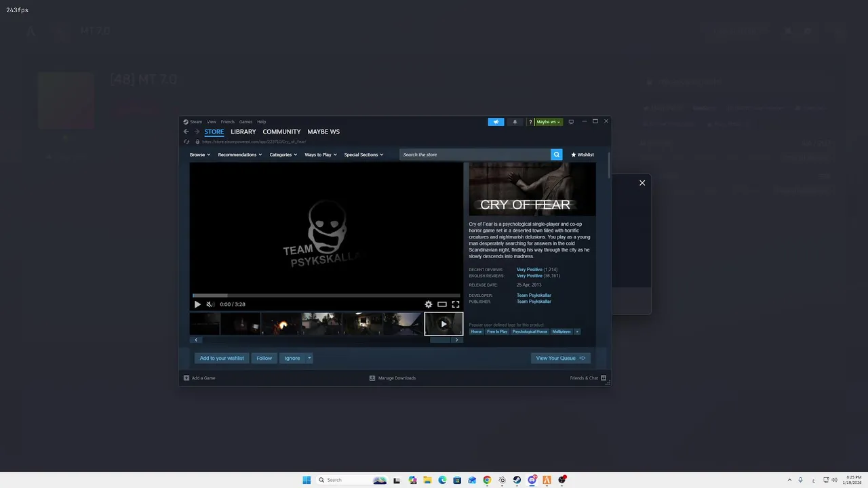Expand the Browse dropdown
Screen dimensions: 868x488
click(x=200, y=155)
